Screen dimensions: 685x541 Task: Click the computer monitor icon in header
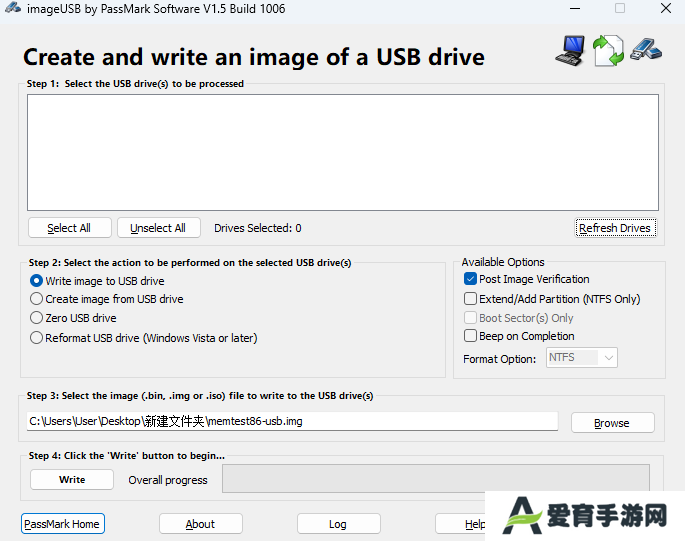(571, 51)
